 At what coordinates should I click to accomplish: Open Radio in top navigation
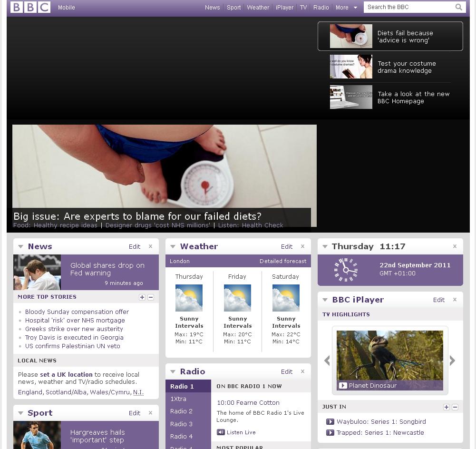pos(321,7)
